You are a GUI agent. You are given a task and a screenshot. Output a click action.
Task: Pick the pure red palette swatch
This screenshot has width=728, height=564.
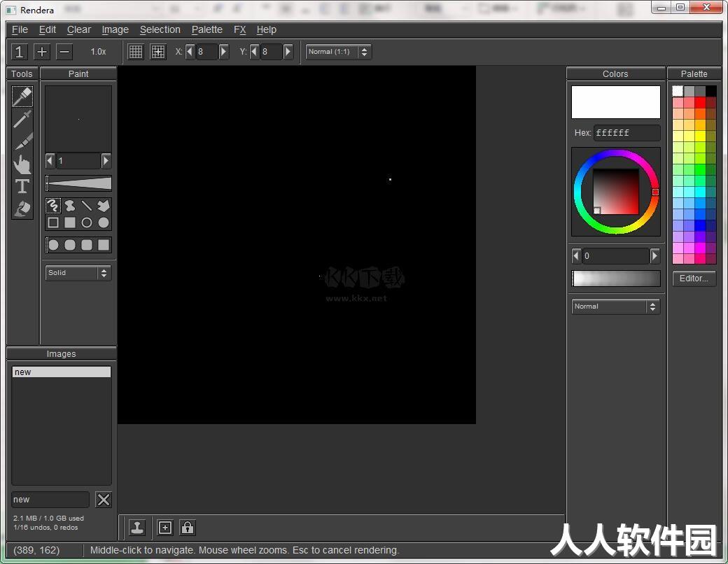pyautogui.click(x=700, y=101)
